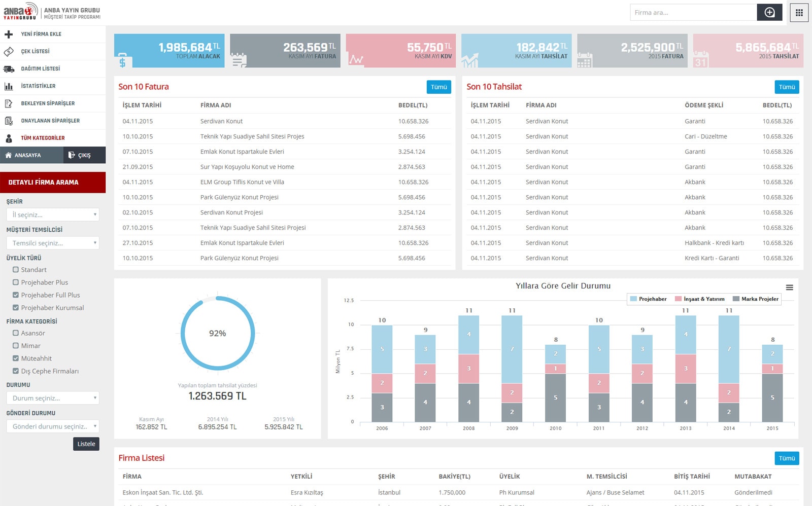Toggle the Projehaber legend color swatch
The image size is (812, 506).
[x=633, y=299]
